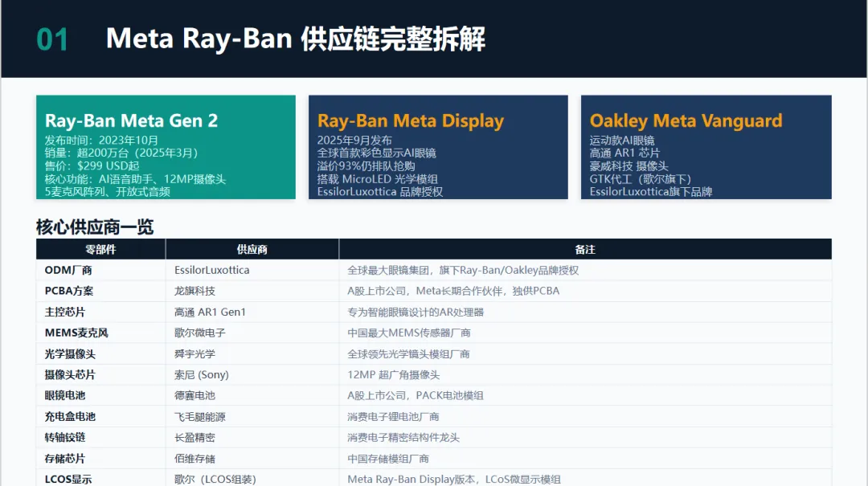This screenshot has height=486, width=868.
Task: Click note '全球最大眼镜集团，旗下Ray-Ban/Oakley品牌授权'
Action: pyautogui.click(x=463, y=270)
